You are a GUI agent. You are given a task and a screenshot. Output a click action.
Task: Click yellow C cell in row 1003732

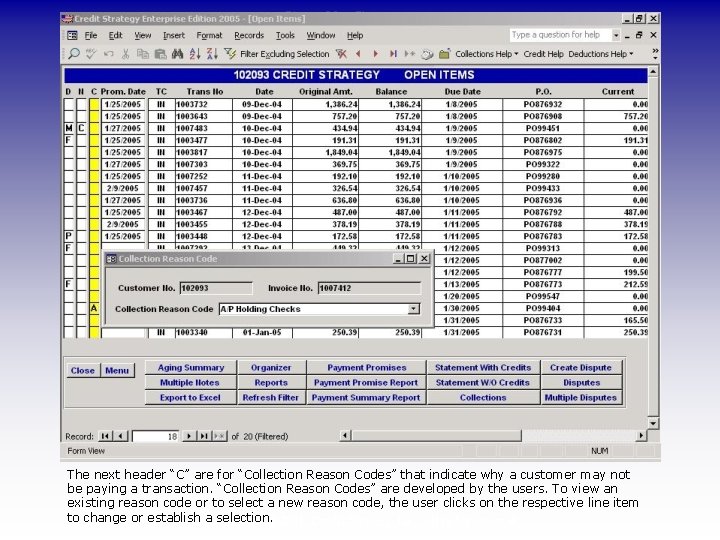pos(94,104)
